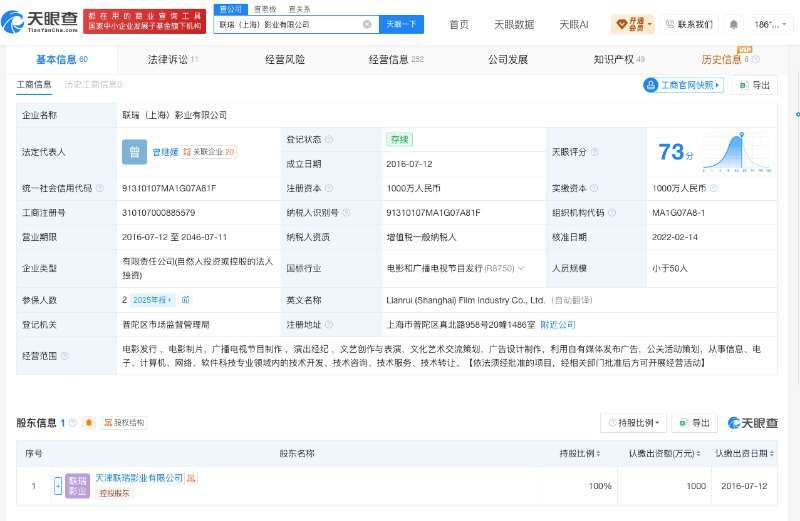
Task: Click the notification bell icon
Action: (734, 24)
